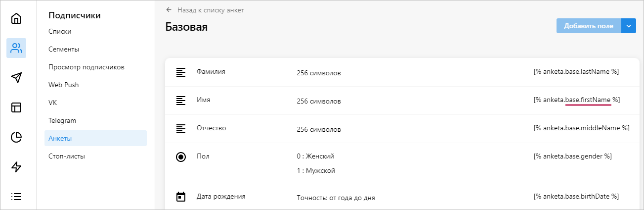The image size is (644, 210).
Task: Open Просмотр подписчиков section
Action: (86, 67)
